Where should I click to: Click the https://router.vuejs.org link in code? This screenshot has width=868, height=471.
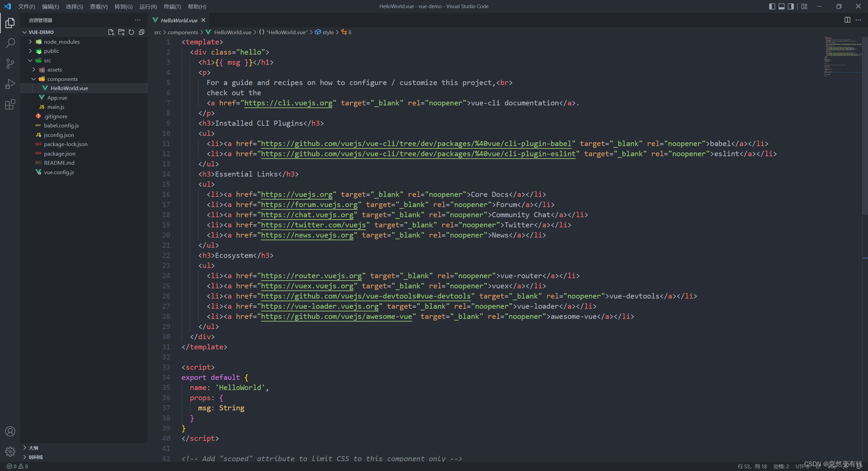point(311,276)
